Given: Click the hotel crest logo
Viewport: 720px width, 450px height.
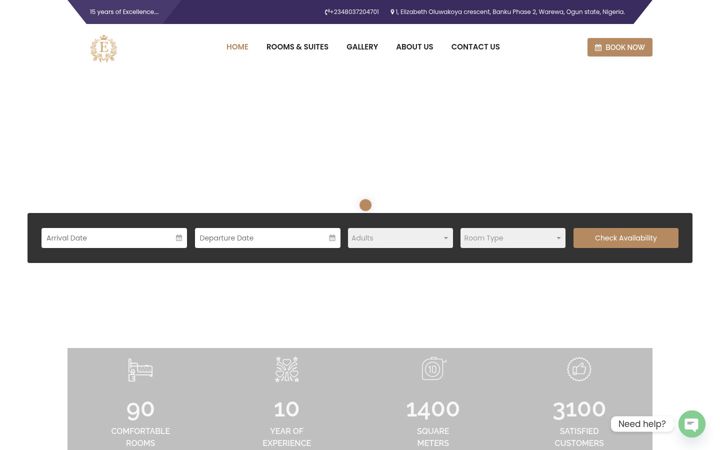Looking at the screenshot, I should click(103, 48).
